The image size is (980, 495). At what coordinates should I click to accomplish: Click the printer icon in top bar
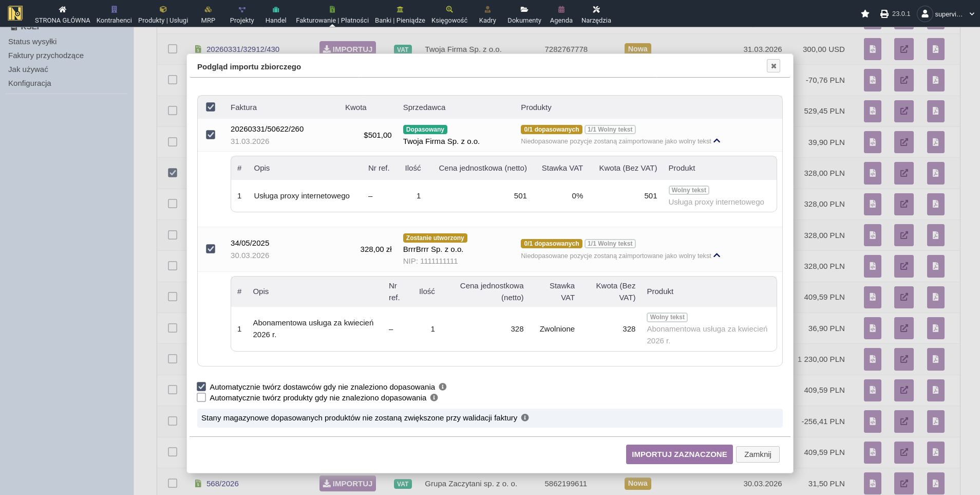[x=884, y=14]
